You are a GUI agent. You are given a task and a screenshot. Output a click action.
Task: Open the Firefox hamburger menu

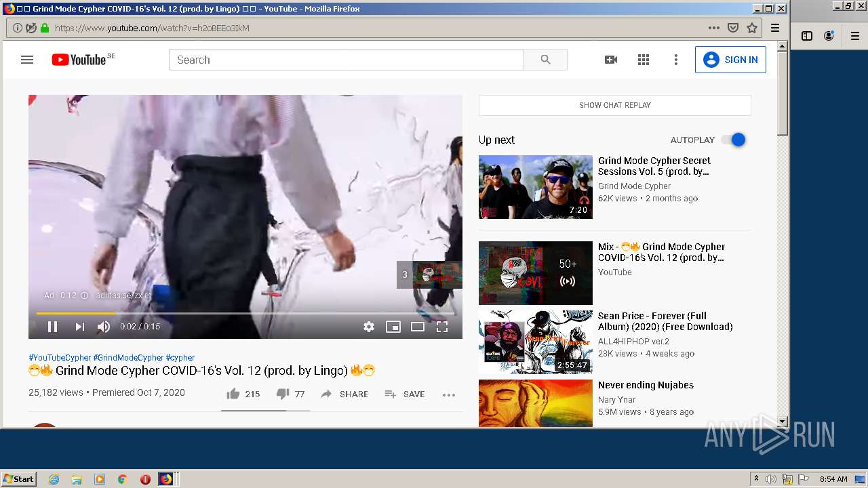(775, 28)
